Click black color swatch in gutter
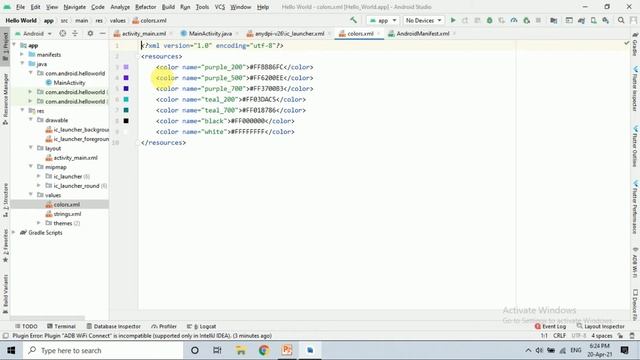Screen dimensions: 640x360 pos(126,121)
